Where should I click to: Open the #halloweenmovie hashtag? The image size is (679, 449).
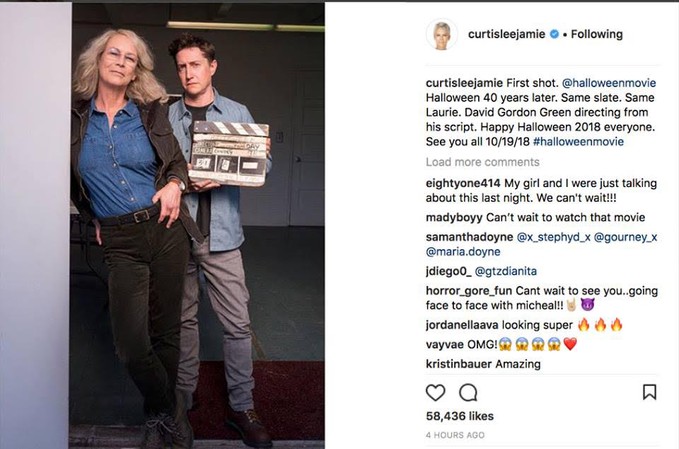pyautogui.click(x=579, y=142)
